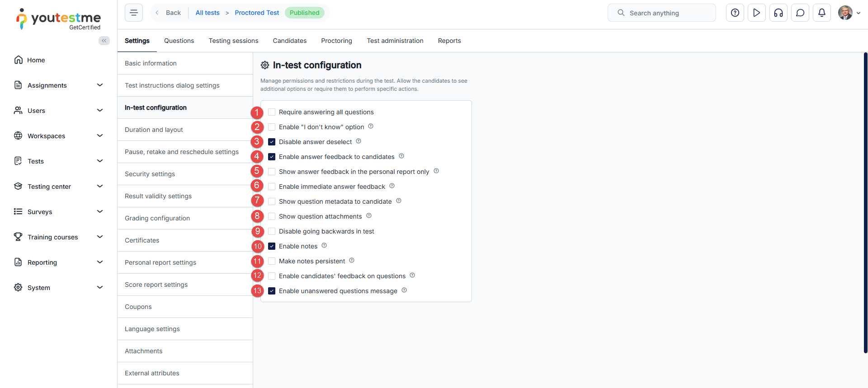Collapse the sidebar with double-chevron icon
The image size is (868, 388).
point(104,41)
